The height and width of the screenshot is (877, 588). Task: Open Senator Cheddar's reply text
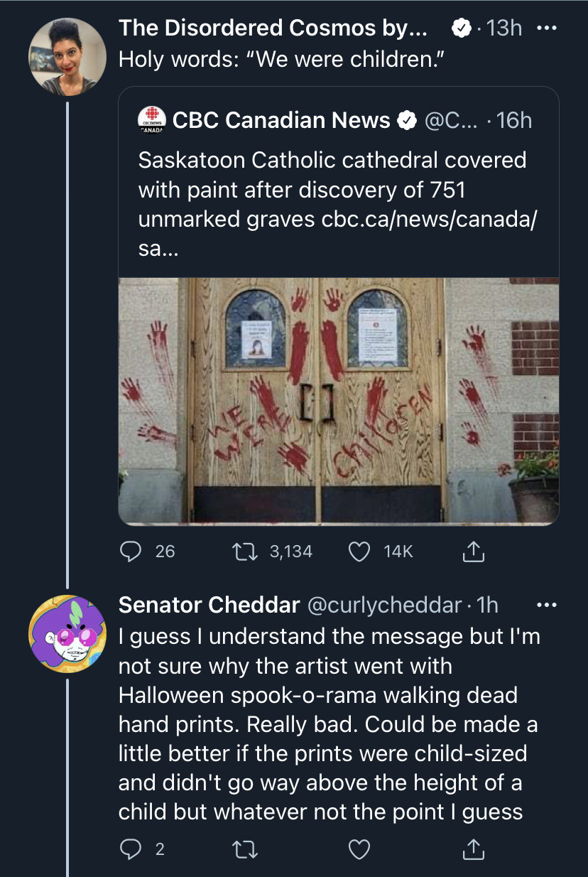(x=328, y=724)
